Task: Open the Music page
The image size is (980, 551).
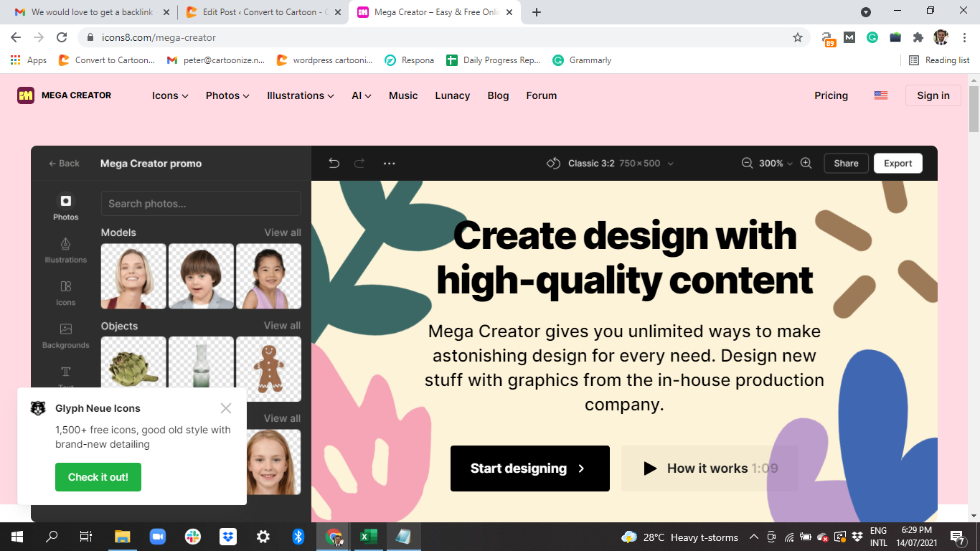Action: 403,95
